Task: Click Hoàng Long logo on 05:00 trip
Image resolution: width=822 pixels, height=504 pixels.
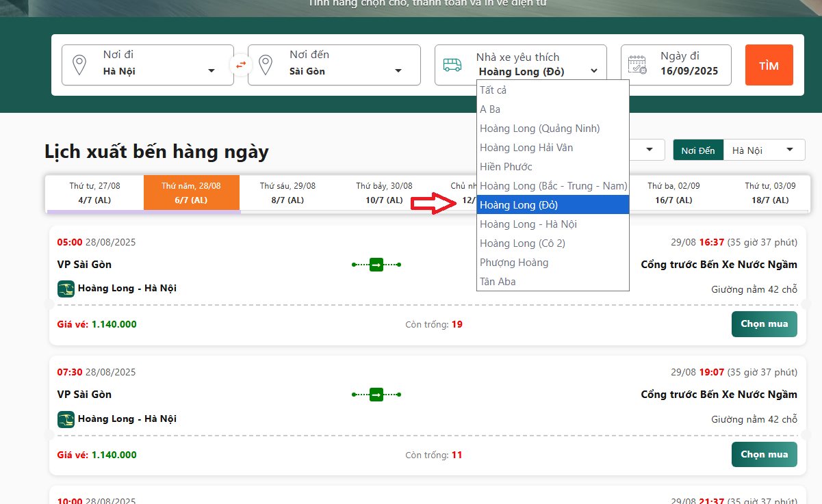Action: click(x=66, y=289)
